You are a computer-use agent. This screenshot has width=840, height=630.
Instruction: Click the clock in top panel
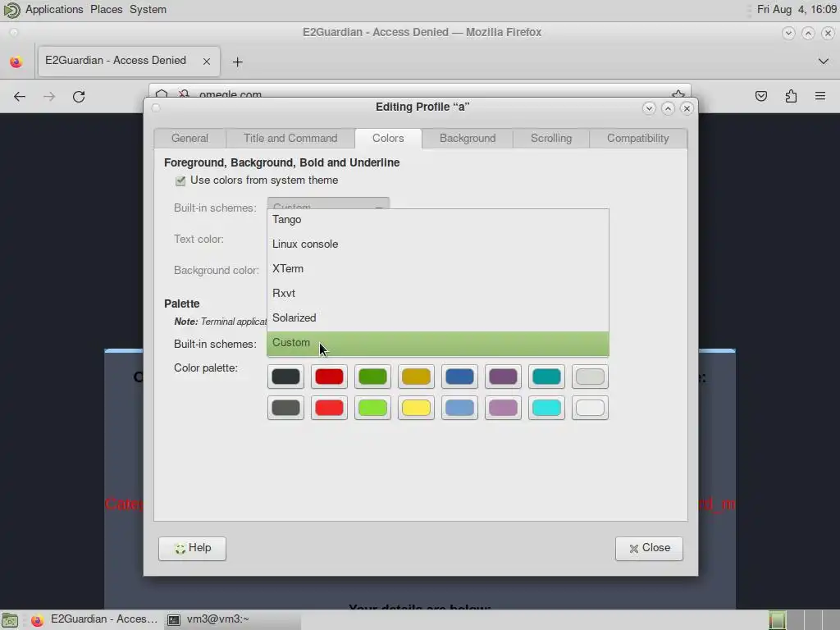click(x=796, y=10)
